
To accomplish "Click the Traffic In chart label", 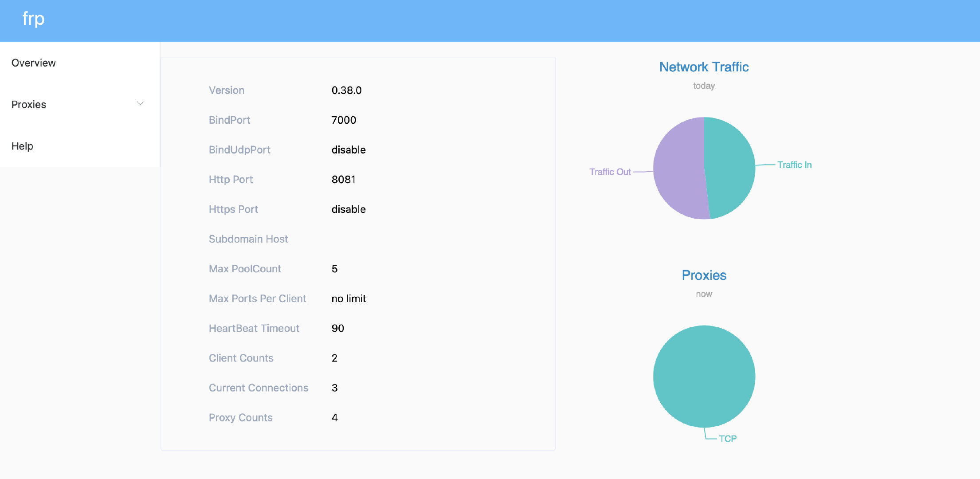I will (x=794, y=165).
